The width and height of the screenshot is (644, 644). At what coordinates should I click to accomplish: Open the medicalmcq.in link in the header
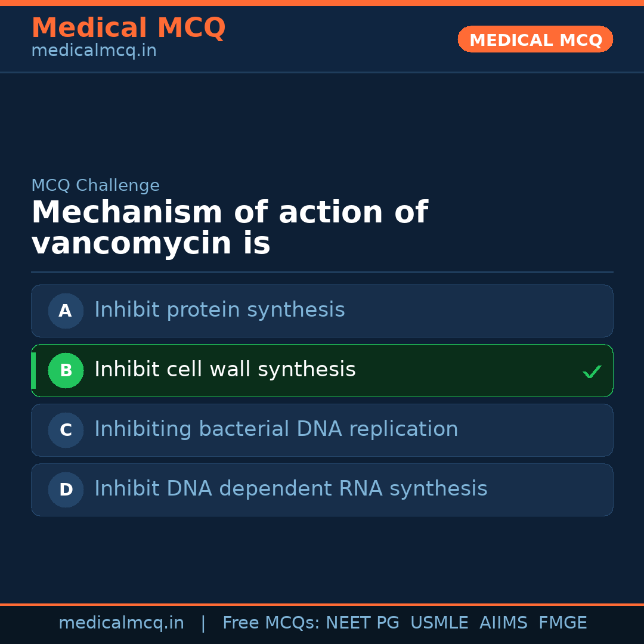pyautogui.click(x=94, y=51)
